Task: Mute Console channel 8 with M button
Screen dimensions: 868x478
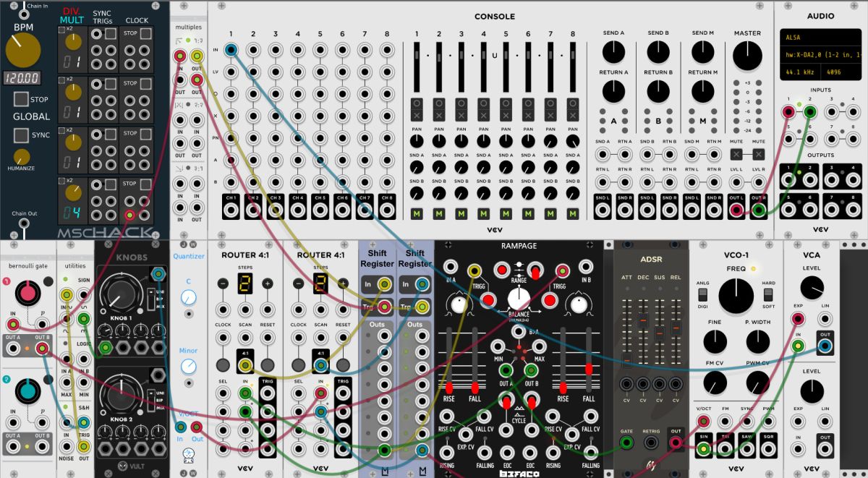Action: [573, 213]
